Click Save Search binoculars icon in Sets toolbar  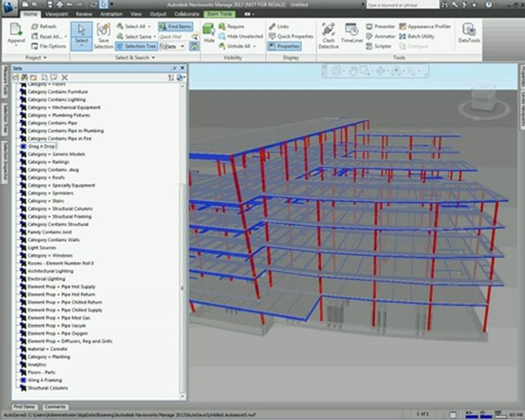pyautogui.click(x=24, y=78)
